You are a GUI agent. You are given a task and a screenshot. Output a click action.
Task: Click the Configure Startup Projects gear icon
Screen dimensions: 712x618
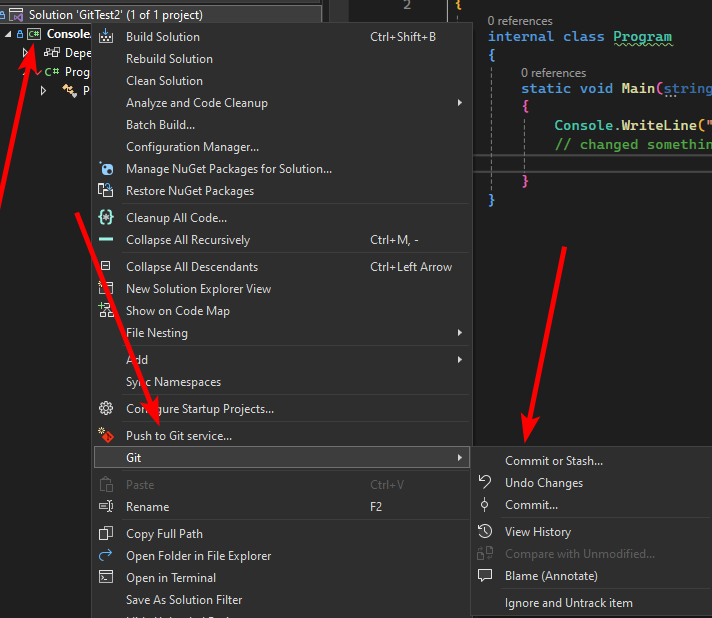click(x=106, y=408)
